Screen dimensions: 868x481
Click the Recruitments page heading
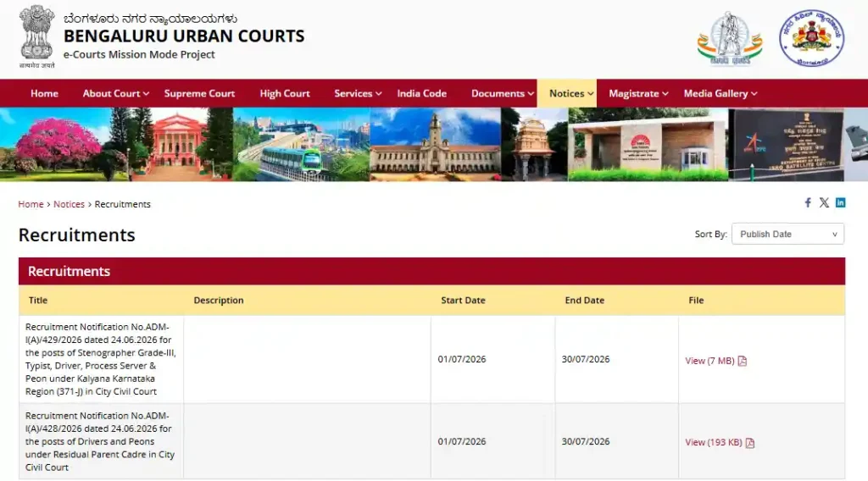point(77,235)
